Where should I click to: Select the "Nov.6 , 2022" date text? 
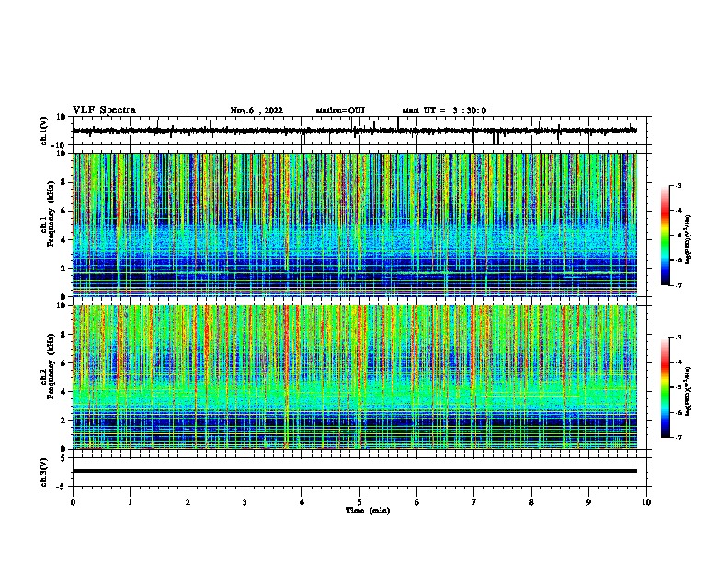256,110
